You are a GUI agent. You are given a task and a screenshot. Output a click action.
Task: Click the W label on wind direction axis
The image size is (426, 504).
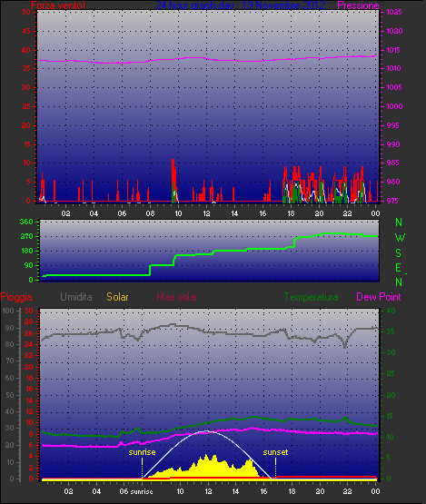[400, 238]
